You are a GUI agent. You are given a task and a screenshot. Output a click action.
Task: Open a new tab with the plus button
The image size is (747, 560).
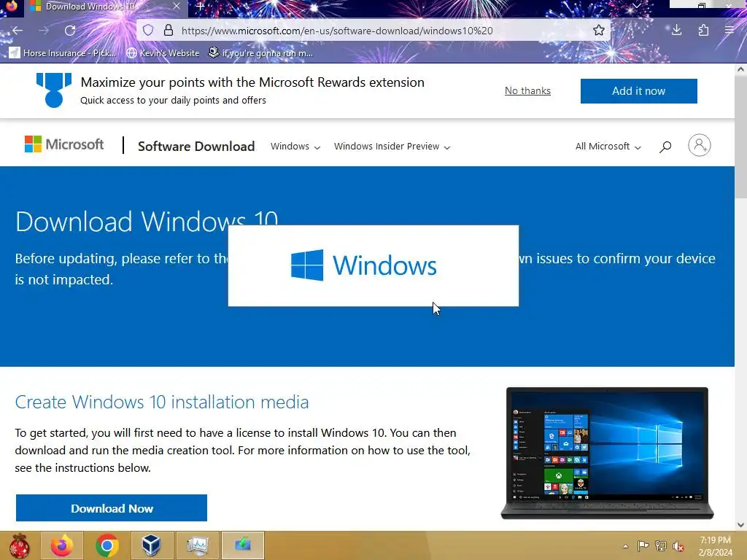click(201, 7)
